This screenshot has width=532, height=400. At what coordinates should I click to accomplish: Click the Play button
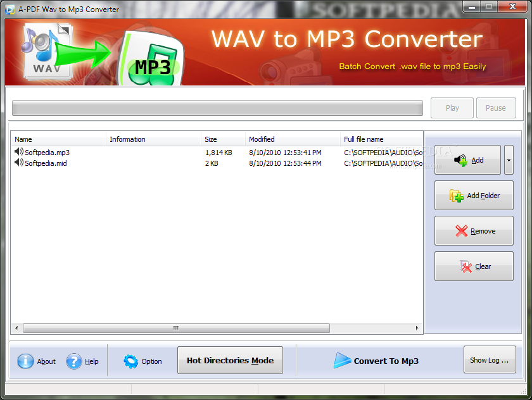[x=452, y=108]
